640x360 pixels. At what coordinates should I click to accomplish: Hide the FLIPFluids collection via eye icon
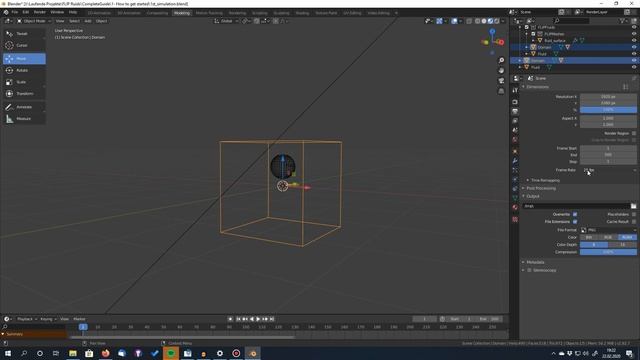(x=634, y=27)
